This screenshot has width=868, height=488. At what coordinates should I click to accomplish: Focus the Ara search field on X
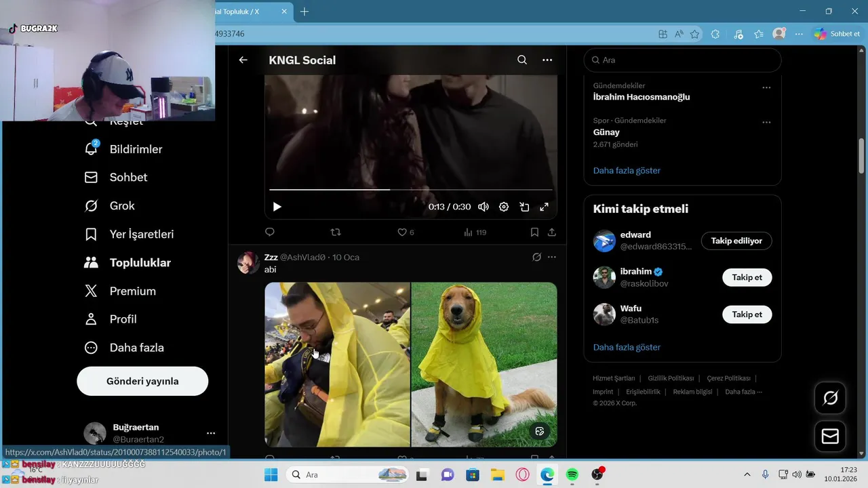[682, 60]
